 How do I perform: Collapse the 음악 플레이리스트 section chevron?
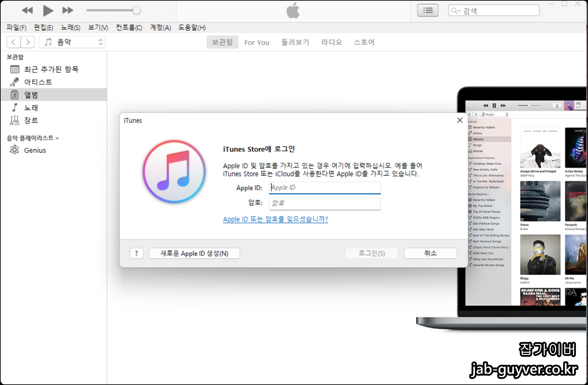57,138
